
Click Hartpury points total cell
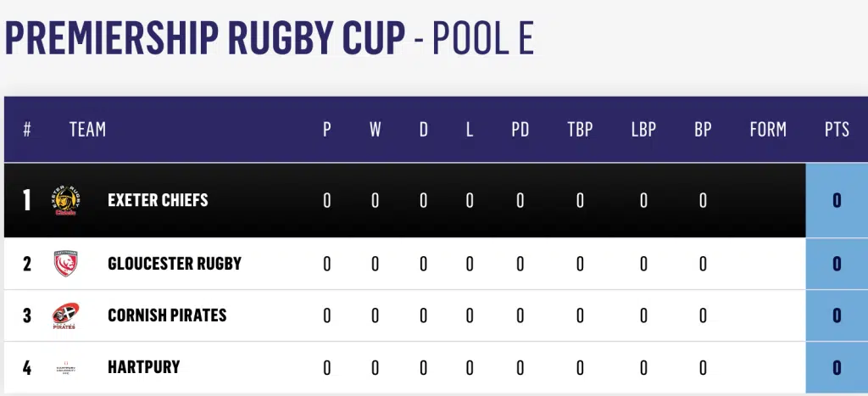coord(837,368)
